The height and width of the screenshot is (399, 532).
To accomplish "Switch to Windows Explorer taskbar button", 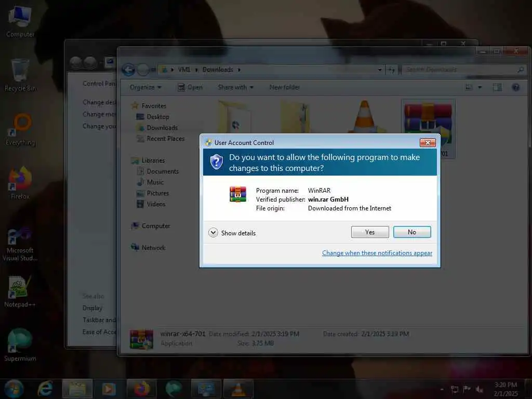I will coord(77,389).
